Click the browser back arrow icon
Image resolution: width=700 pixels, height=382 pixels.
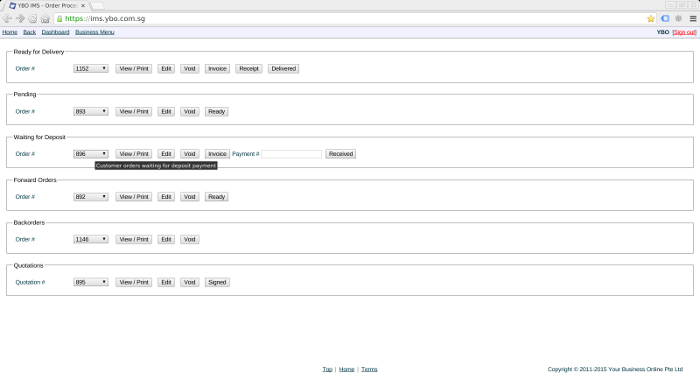pos(7,18)
